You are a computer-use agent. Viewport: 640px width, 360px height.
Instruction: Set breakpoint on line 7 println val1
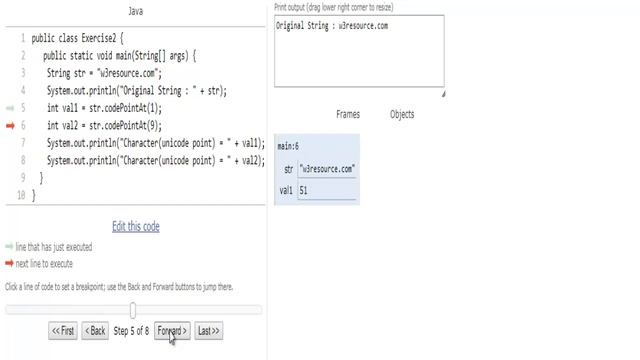[x=156, y=143]
